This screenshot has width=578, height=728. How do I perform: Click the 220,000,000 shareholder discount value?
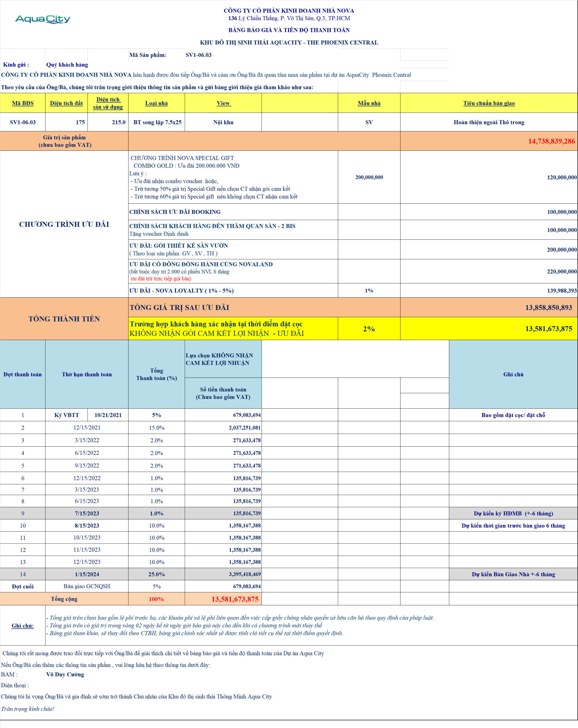click(x=562, y=272)
